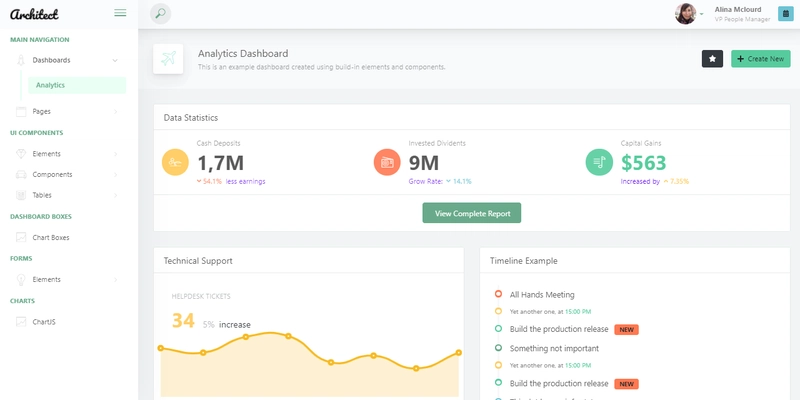The height and width of the screenshot is (400, 800).
Task: Click the car icon beside Components
Action: point(21,174)
